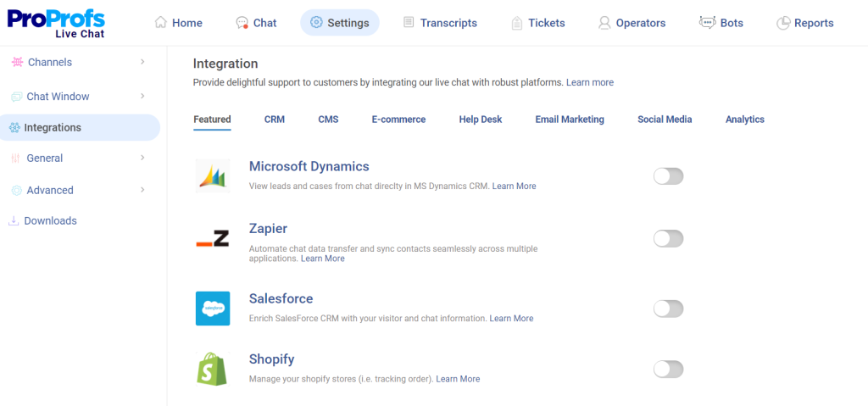Toggle the Salesforce integration on
Viewport: 868px width, 406px height.
668,309
